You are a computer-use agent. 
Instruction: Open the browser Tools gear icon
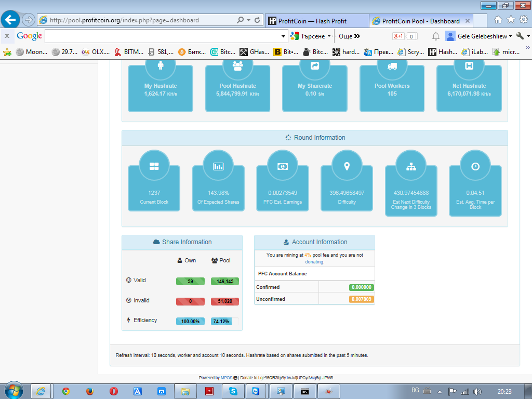(524, 20)
